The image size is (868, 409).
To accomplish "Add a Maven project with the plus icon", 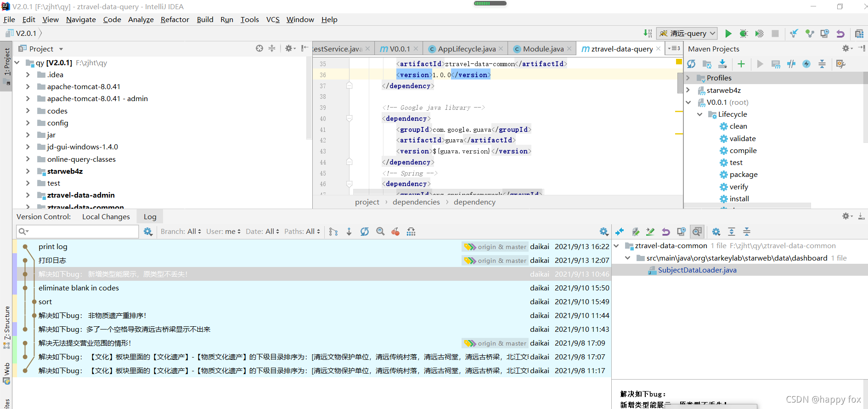I will (x=741, y=64).
